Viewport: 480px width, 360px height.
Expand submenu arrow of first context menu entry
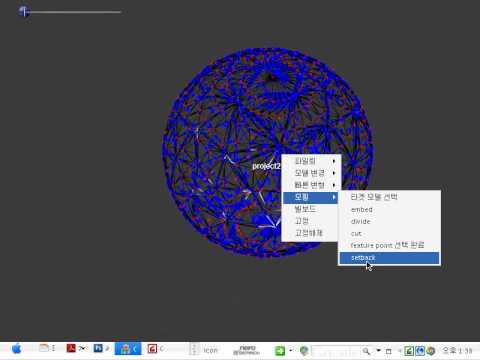click(334, 161)
